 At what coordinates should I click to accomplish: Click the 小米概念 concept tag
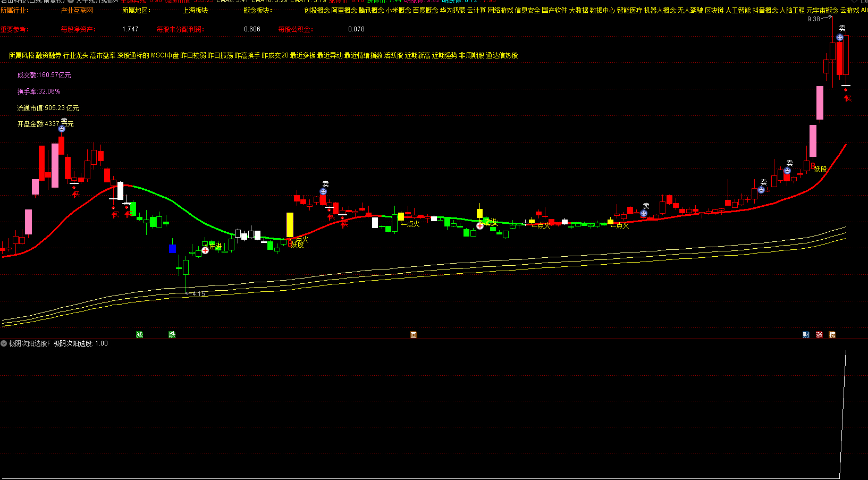pos(398,10)
